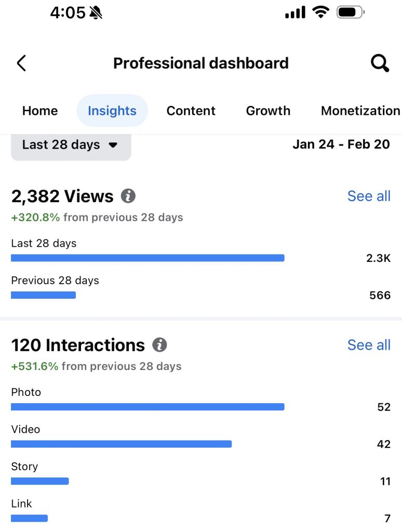This screenshot has width=402, height=532.
Task: Open the Last 28 days dropdown
Action: point(71,145)
